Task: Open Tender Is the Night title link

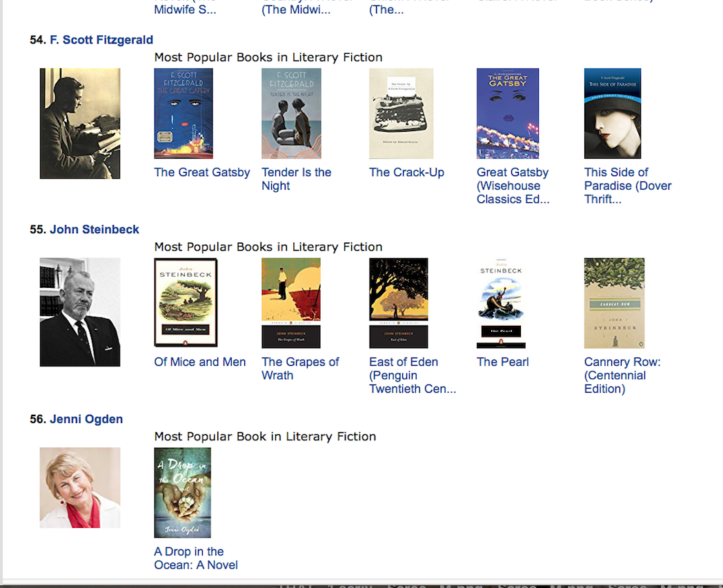Action: [x=297, y=179]
